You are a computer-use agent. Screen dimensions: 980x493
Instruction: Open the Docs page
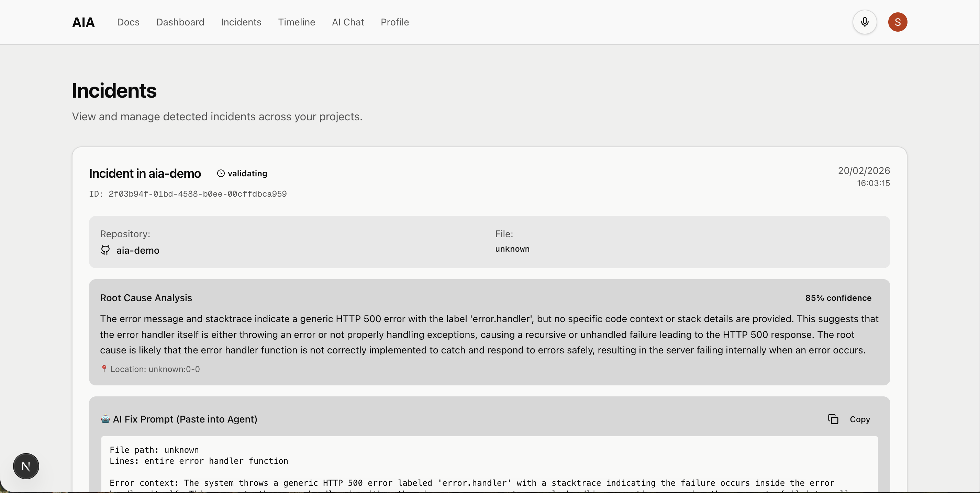(128, 22)
